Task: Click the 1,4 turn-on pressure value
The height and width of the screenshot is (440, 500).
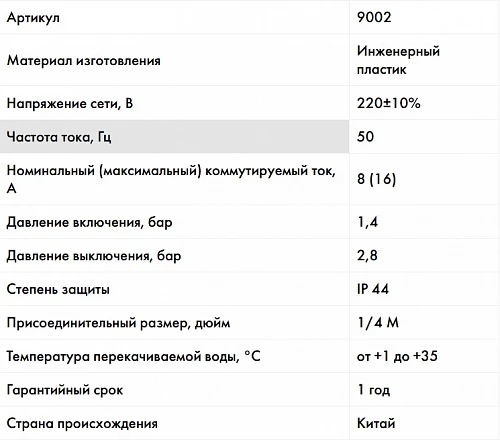Action: pyautogui.click(x=368, y=222)
